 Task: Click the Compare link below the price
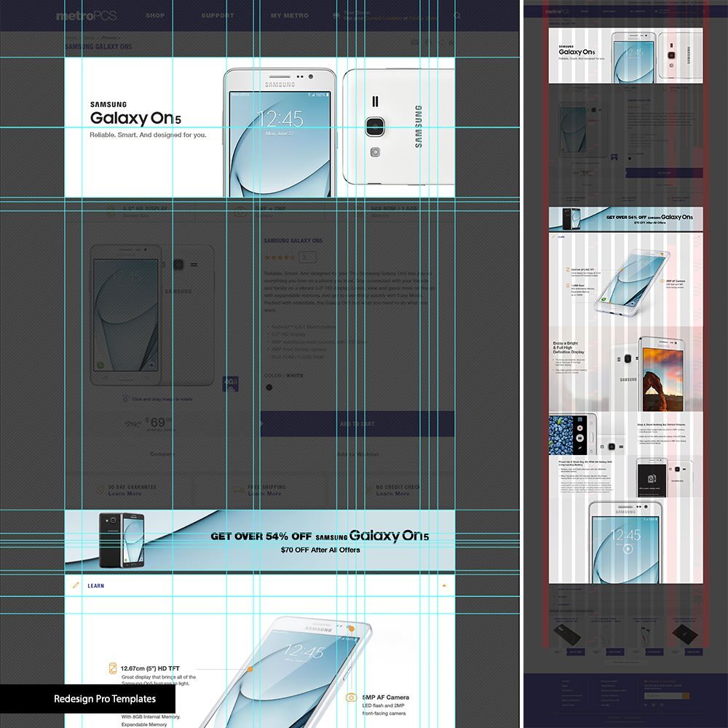click(x=162, y=454)
